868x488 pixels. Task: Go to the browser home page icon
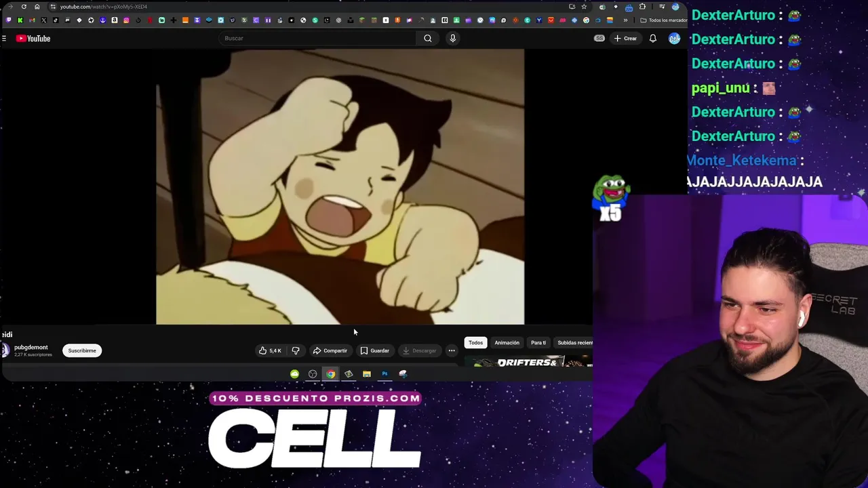[37, 7]
